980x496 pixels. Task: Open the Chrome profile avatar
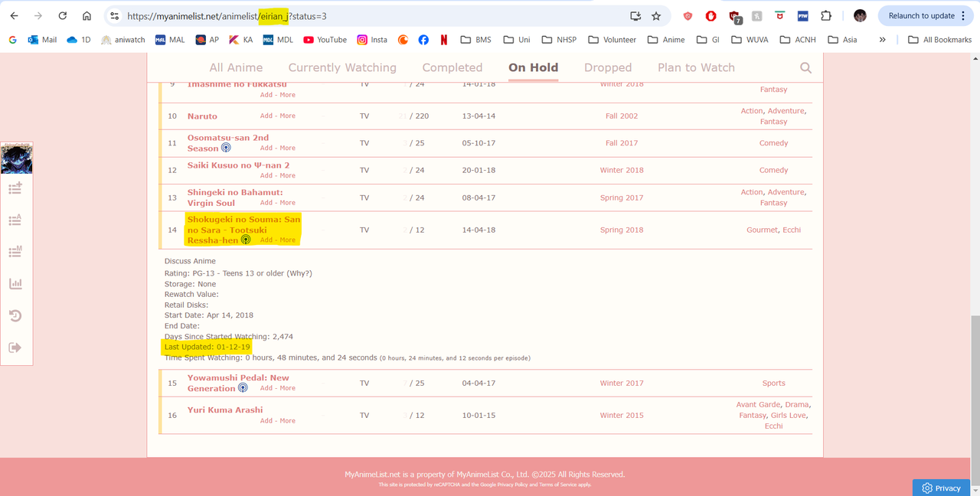[860, 16]
